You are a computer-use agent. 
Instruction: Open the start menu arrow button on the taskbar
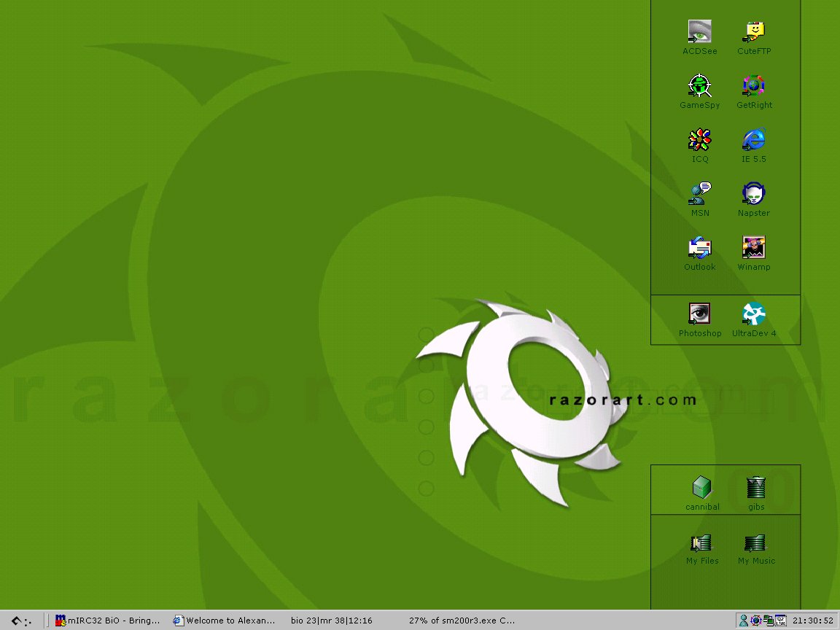click(x=20, y=621)
